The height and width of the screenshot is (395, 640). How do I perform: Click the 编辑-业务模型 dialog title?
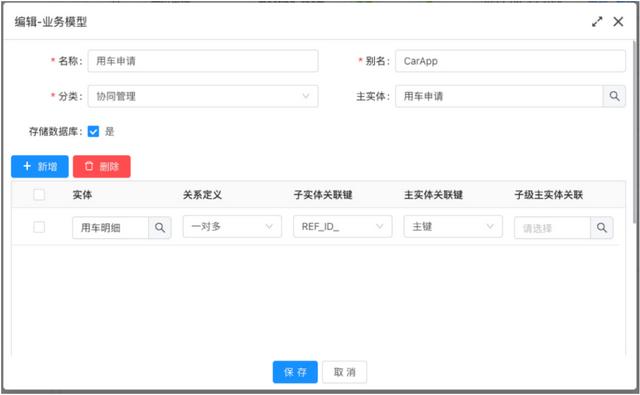click(x=51, y=22)
